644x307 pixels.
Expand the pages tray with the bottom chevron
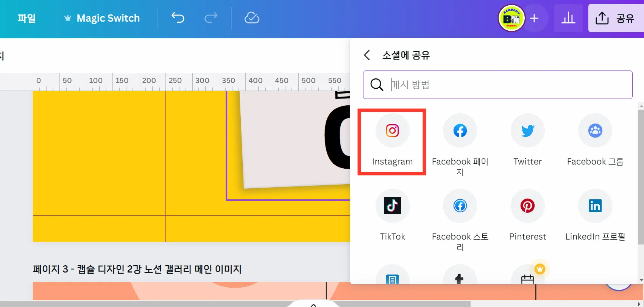tap(313, 304)
